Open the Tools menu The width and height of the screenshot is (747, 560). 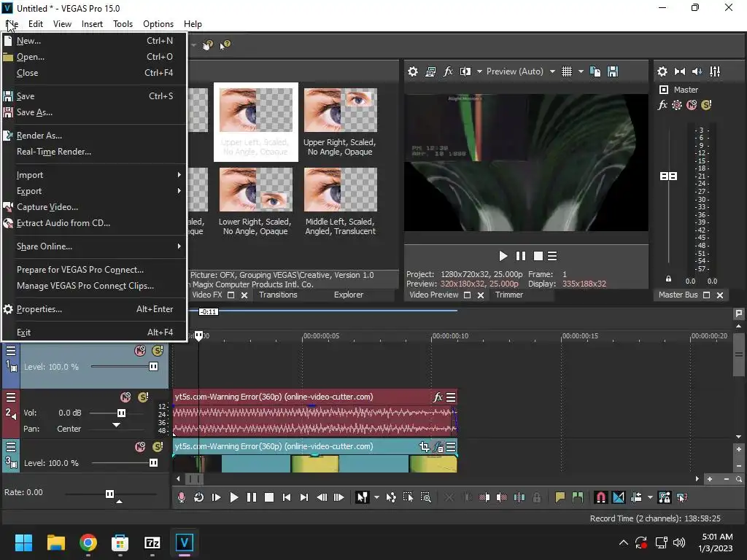tap(123, 24)
